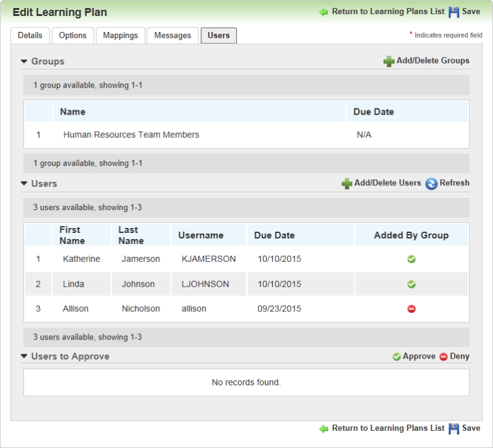
Task: Click the green check Approve icon
Action: [396, 357]
